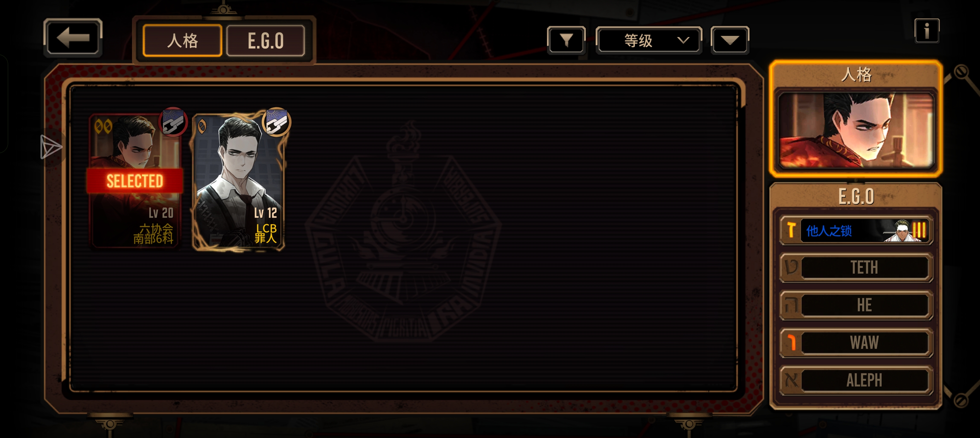Select the TETH E.G.O slot
Screen dimensions: 980x438
[856, 268]
